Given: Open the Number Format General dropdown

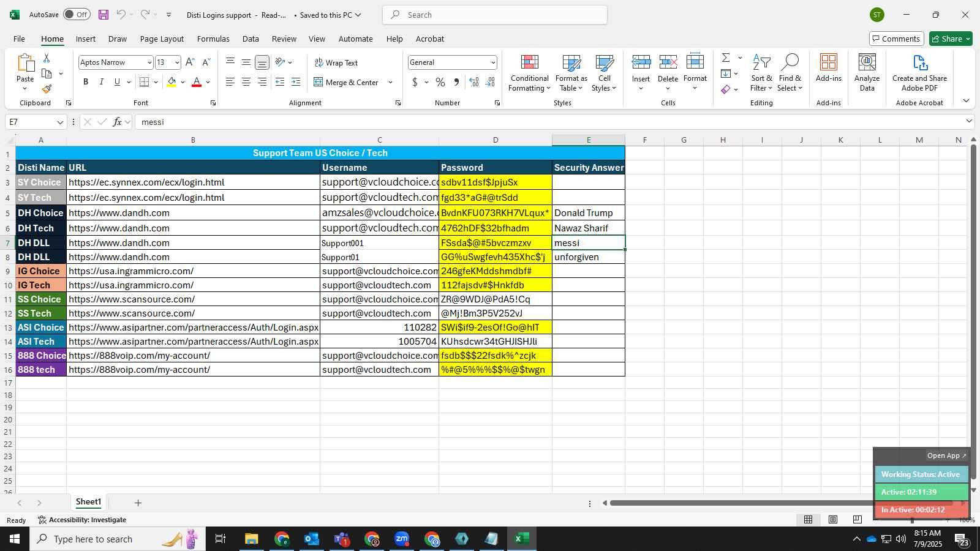Looking at the screenshot, I should point(492,62).
